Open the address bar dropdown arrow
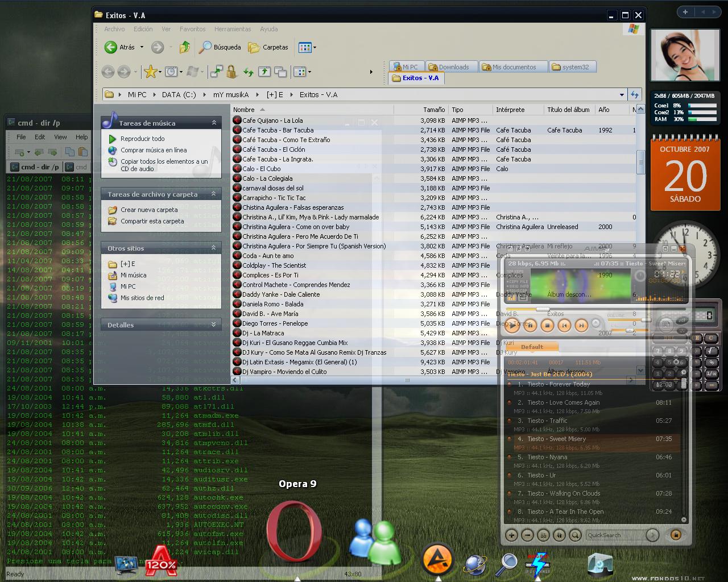Image resolution: width=728 pixels, height=582 pixels. click(x=622, y=95)
